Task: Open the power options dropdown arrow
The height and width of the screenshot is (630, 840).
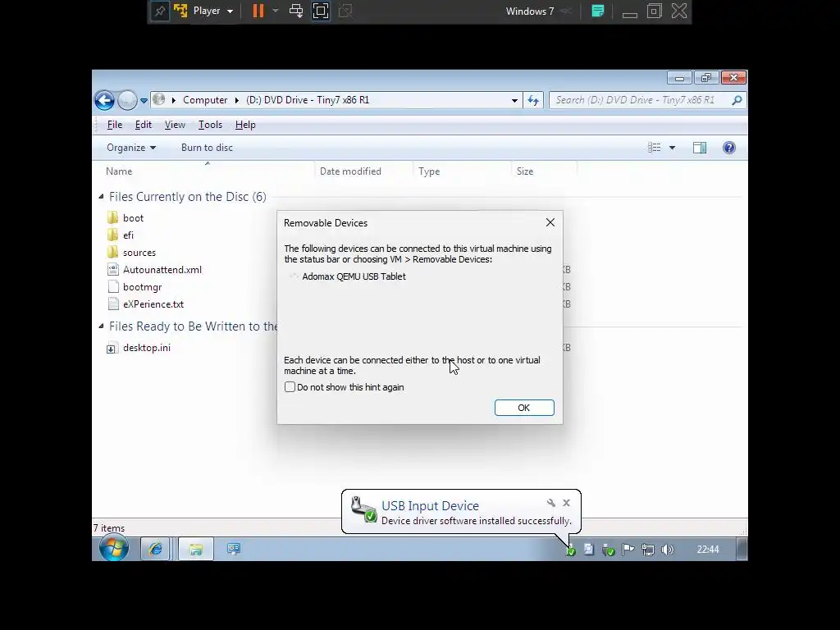Action: point(276,11)
